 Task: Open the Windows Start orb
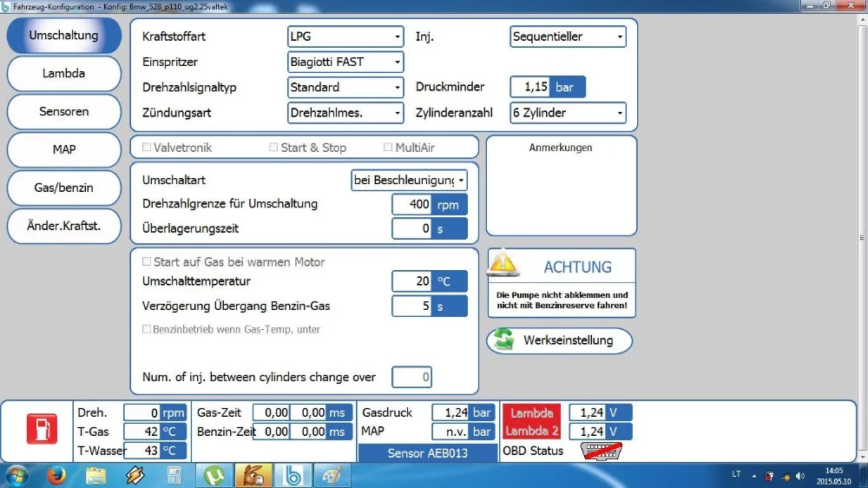(16, 476)
